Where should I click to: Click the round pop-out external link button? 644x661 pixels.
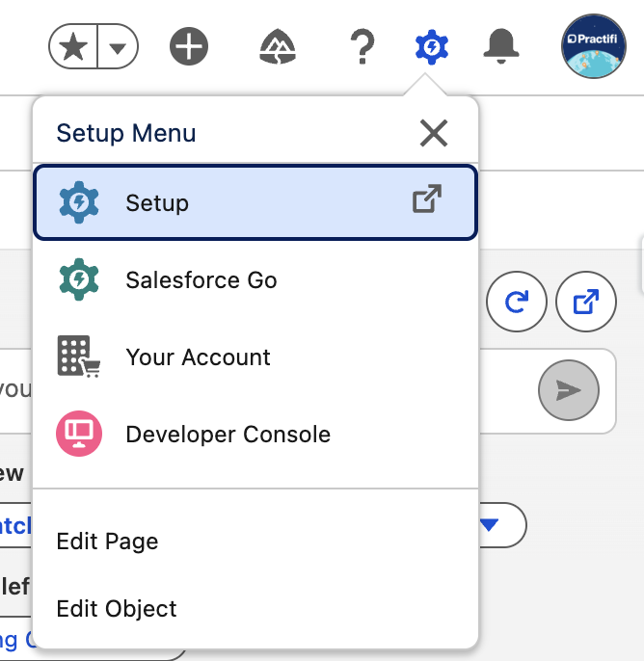586,302
